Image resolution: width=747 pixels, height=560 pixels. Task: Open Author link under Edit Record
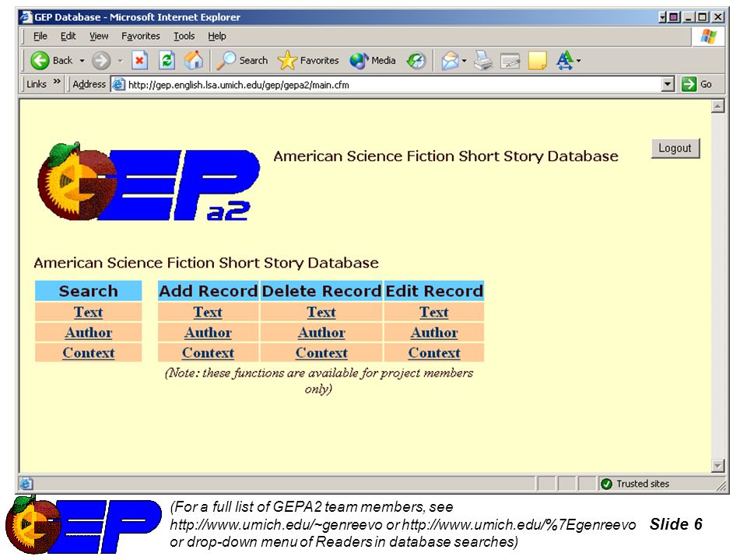(434, 332)
